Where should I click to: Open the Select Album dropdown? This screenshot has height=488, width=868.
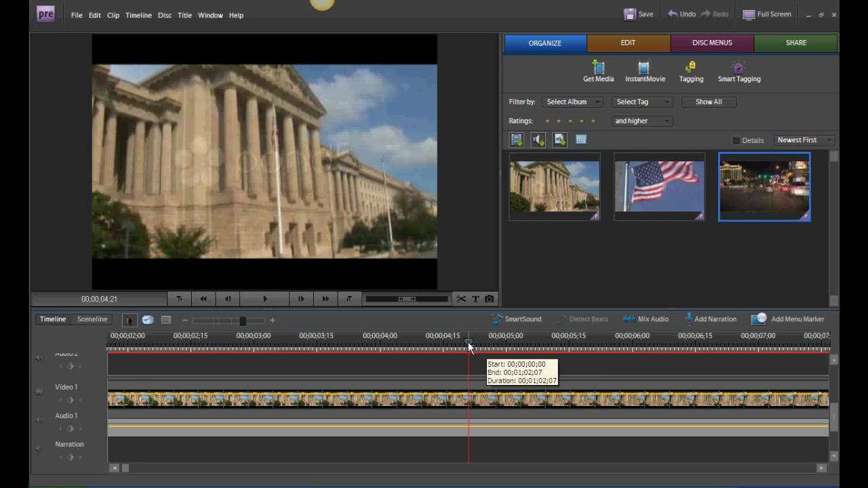(x=572, y=102)
